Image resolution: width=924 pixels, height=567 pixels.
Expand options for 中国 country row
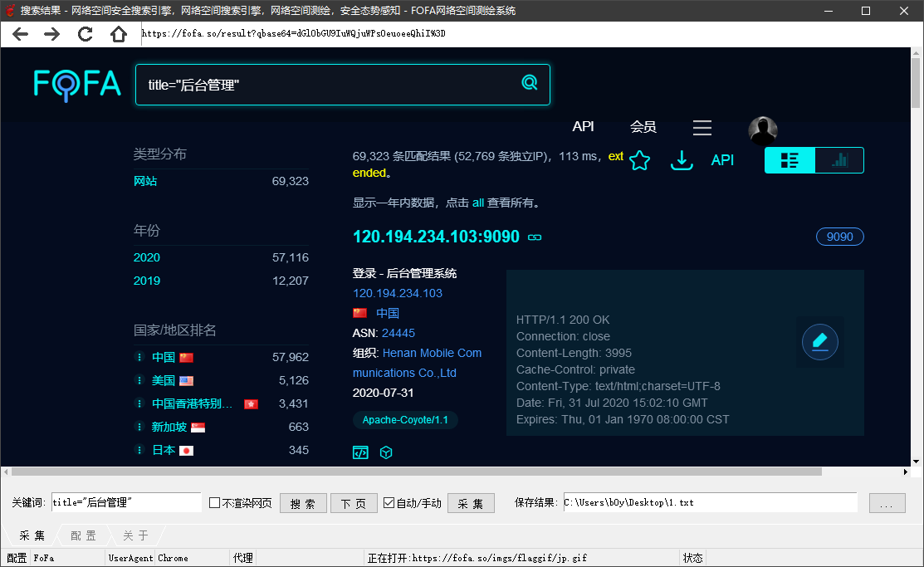[139, 357]
